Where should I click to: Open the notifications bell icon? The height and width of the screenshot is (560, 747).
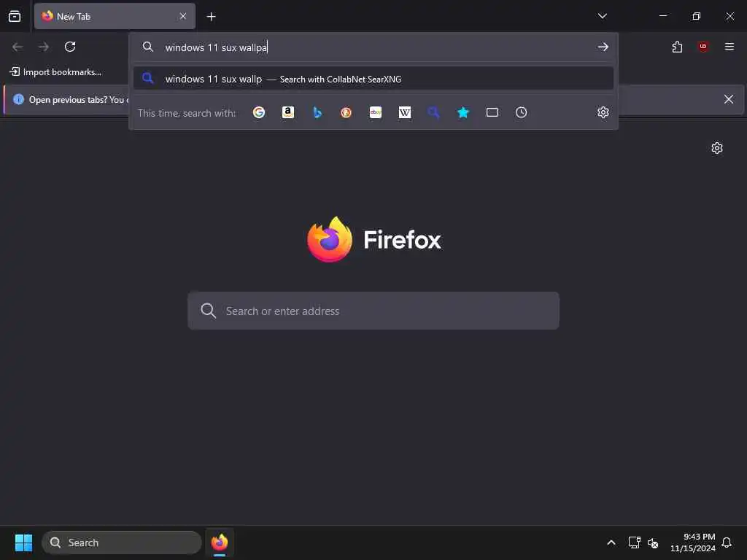(x=727, y=542)
